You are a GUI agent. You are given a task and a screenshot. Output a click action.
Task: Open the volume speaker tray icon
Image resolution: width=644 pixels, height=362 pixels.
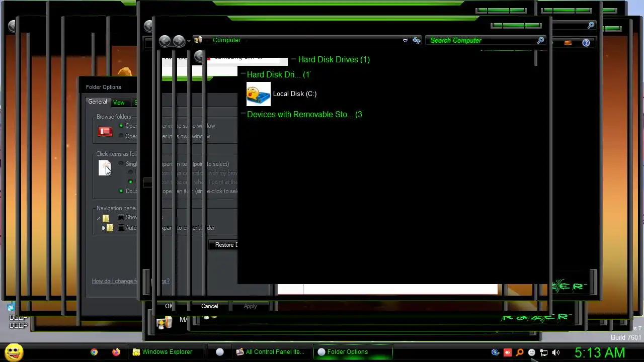pos(556,352)
